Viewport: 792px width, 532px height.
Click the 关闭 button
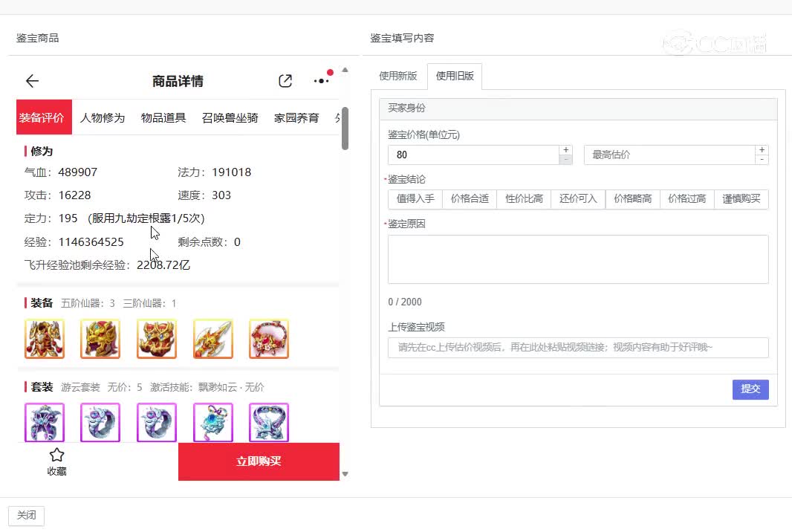click(26, 516)
